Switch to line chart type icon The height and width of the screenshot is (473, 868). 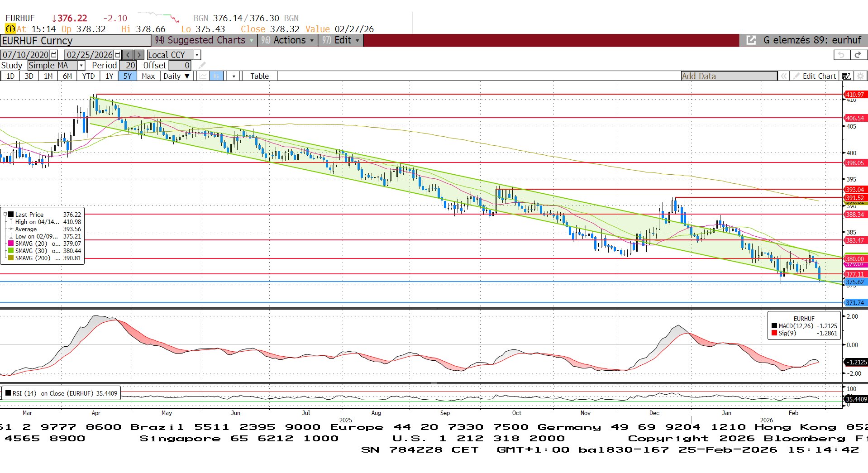coord(203,76)
